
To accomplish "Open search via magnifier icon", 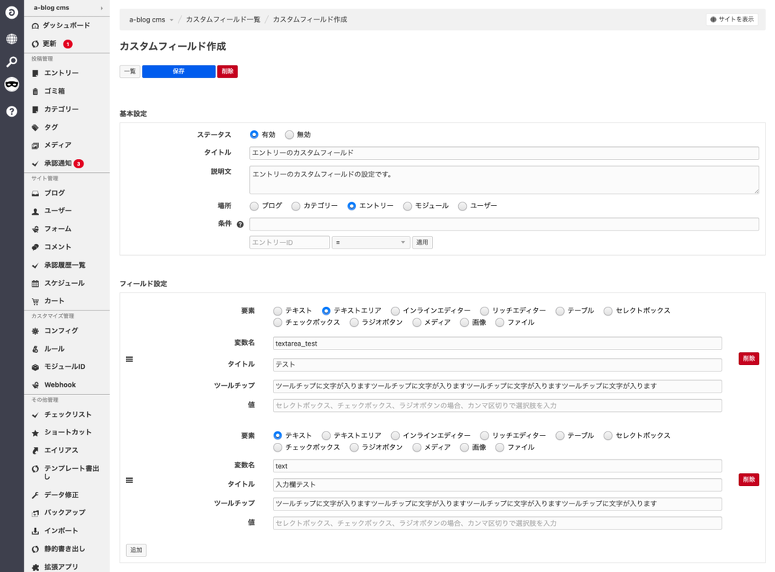I will [11, 62].
